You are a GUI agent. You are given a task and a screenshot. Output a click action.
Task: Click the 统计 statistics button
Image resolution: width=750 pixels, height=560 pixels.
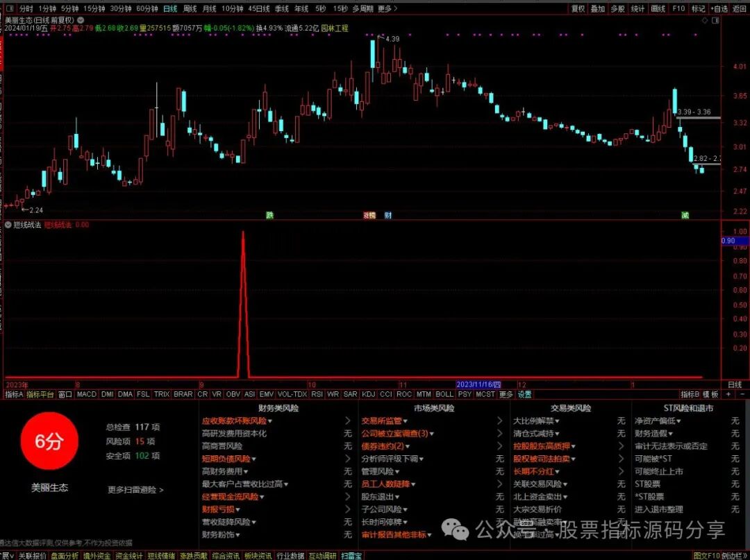637,8
